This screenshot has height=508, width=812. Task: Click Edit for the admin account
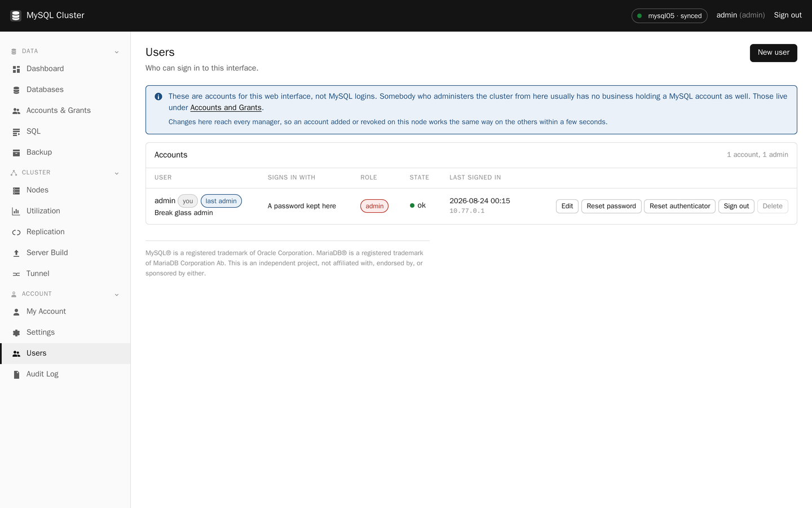pos(567,206)
